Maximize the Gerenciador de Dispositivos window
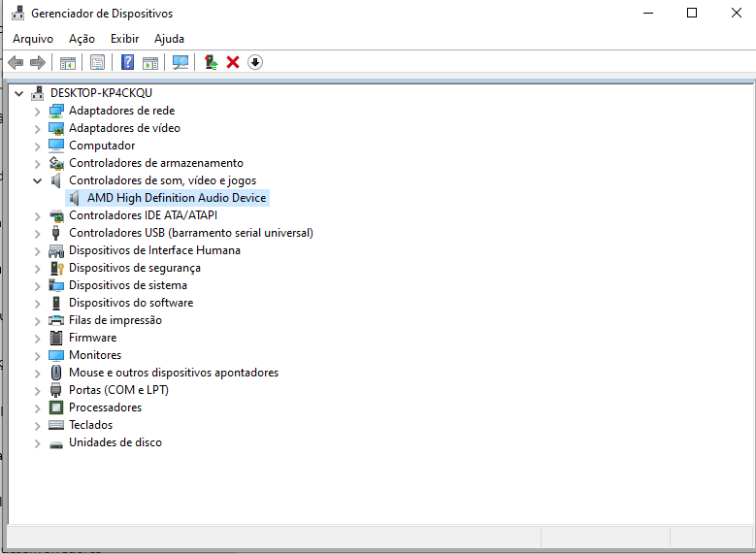The image size is (756, 554). click(691, 13)
